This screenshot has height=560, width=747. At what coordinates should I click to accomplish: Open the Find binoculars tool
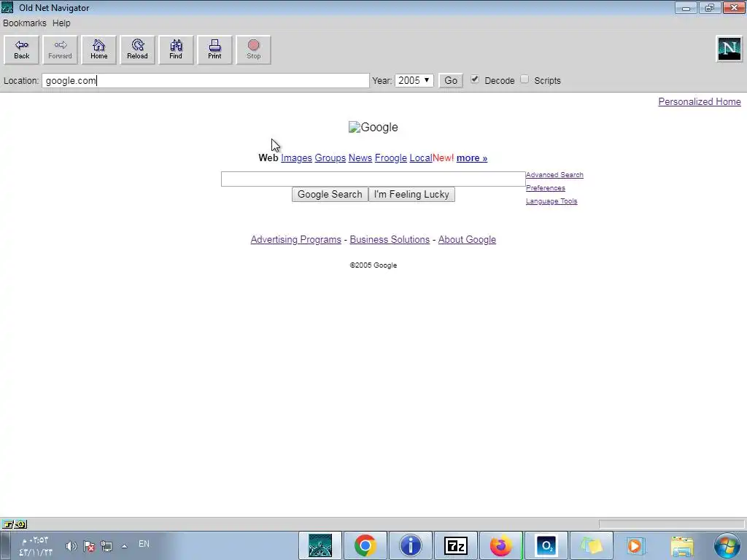[x=176, y=50]
